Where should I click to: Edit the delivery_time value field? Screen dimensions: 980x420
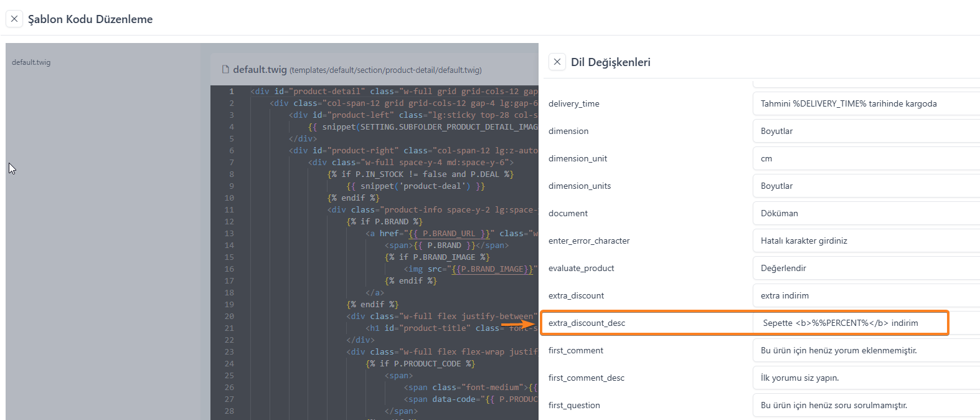(865, 103)
